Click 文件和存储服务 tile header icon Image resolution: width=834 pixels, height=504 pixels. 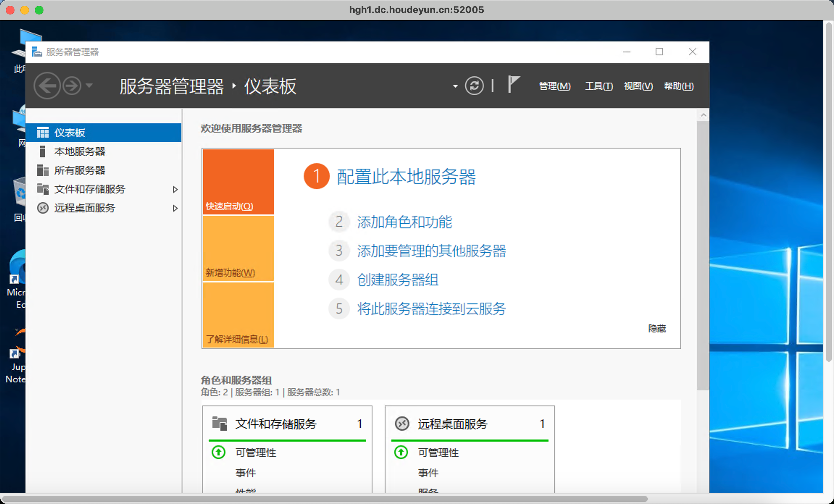[x=220, y=423]
